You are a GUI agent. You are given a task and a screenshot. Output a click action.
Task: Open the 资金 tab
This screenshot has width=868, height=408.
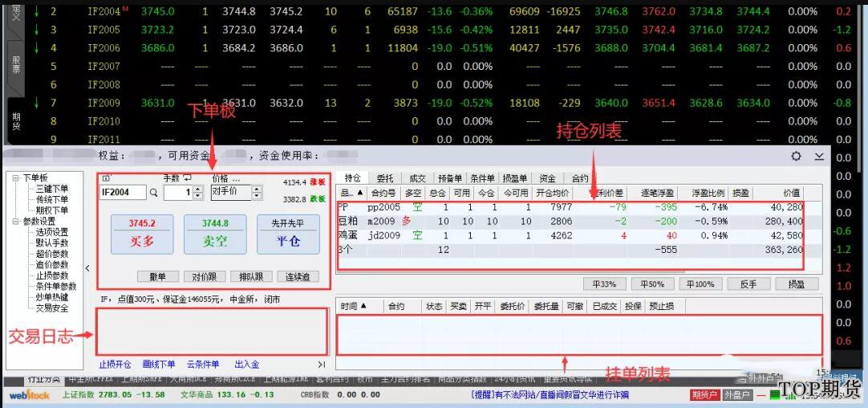[x=547, y=178]
